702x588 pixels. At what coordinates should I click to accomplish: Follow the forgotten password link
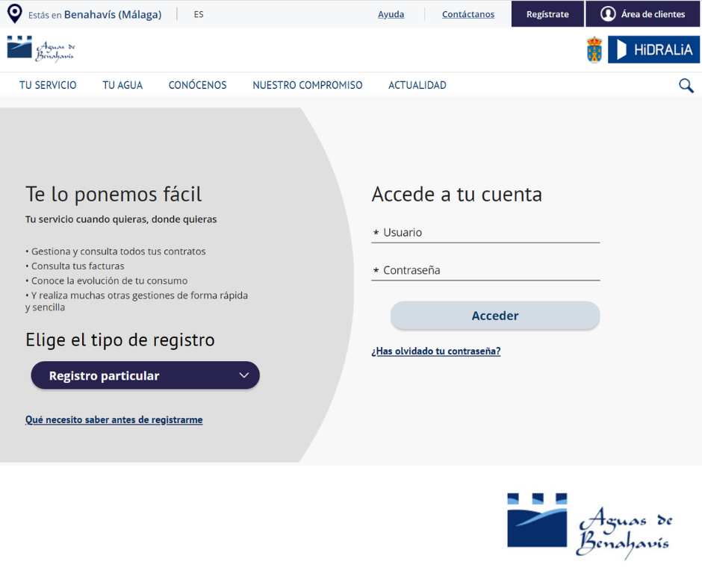point(435,351)
